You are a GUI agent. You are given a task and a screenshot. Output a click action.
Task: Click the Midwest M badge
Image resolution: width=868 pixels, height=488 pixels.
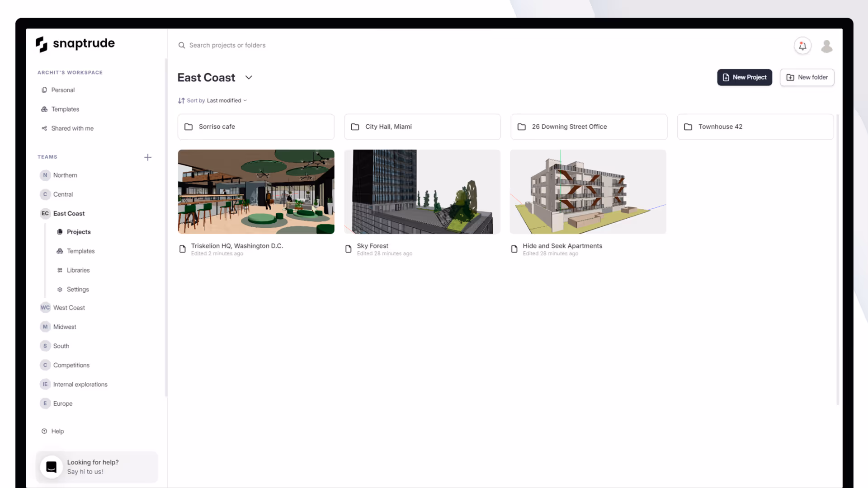click(45, 327)
